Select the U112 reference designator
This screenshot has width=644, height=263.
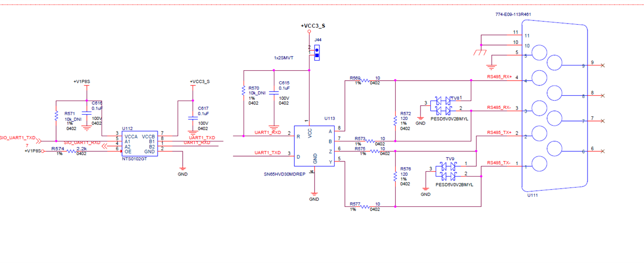click(127, 128)
